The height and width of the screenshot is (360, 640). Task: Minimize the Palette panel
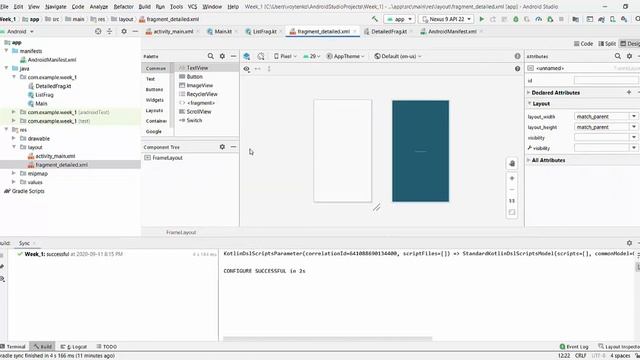point(233,56)
